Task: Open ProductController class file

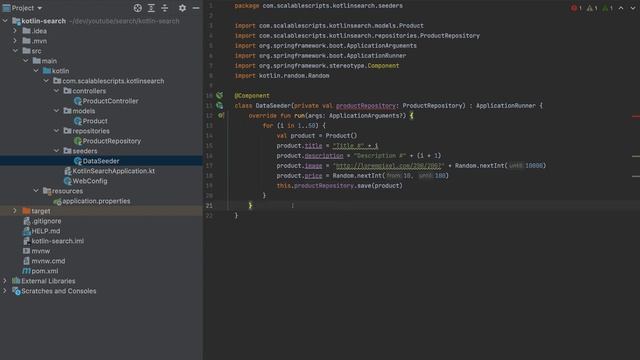Action: pyautogui.click(x=110, y=101)
